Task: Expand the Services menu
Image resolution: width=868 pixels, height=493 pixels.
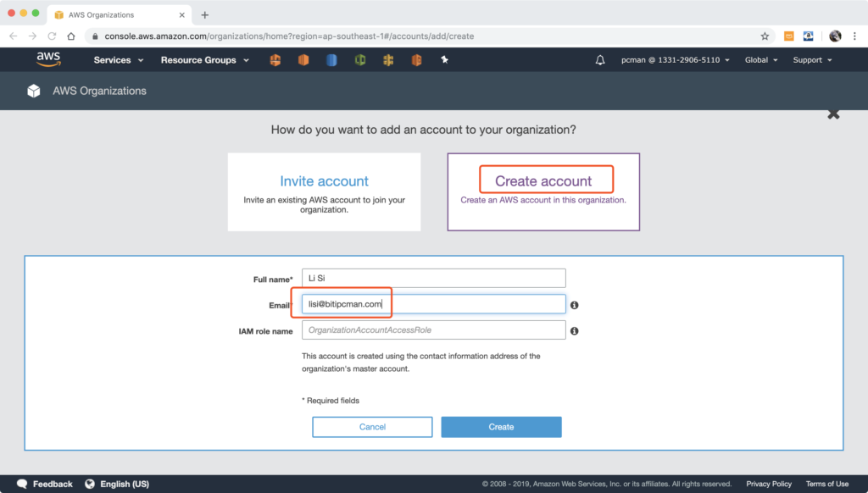Action: (119, 60)
